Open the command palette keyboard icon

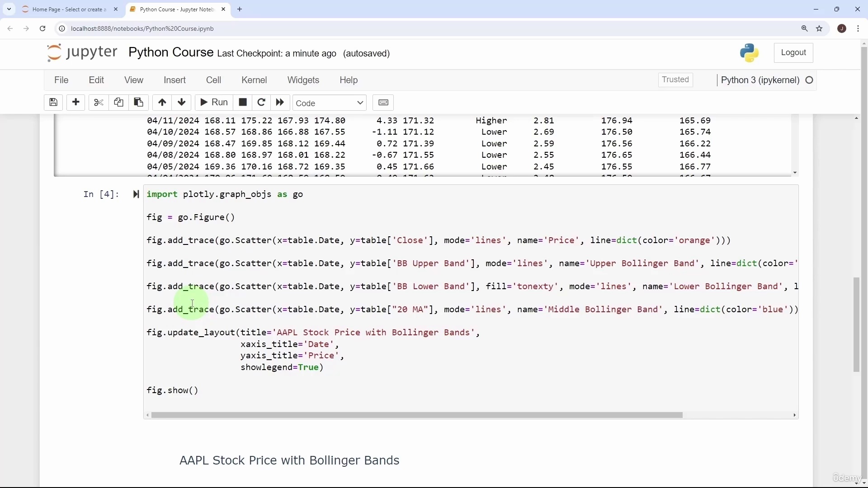coord(383,103)
